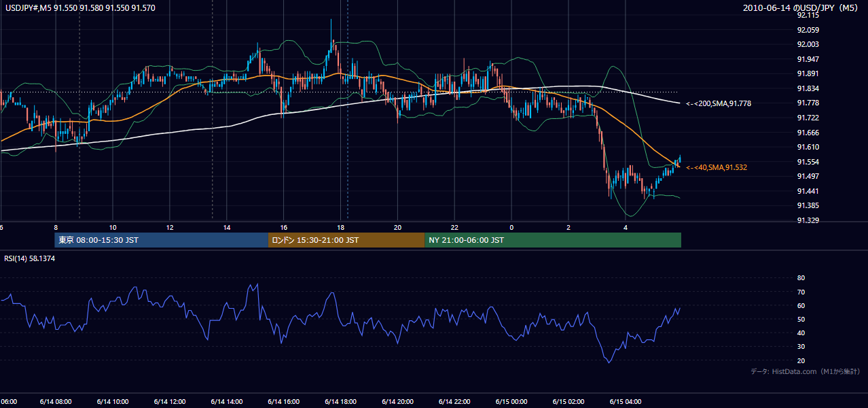Screen dimensions: 868x408
Task: Click the 6/14 16:00 time axis label
Action: click(x=284, y=401)
